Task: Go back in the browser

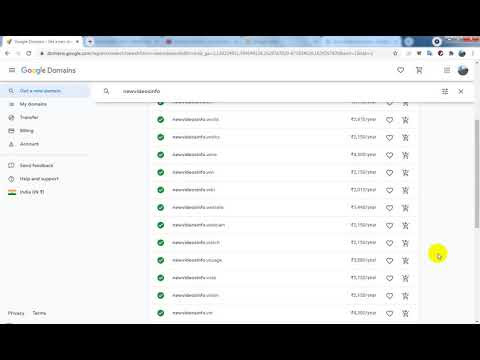Action: coord(7,53)
